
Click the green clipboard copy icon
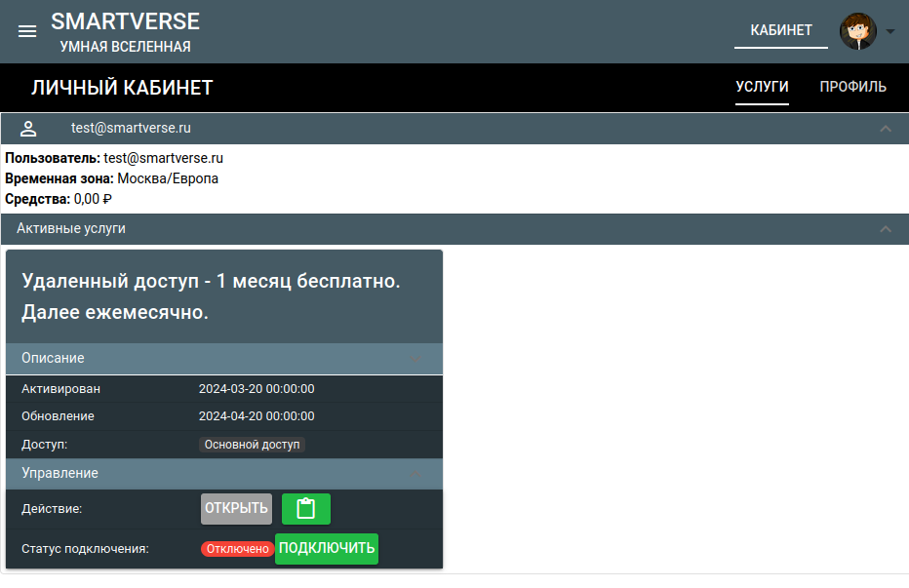[x=306, y=509]
